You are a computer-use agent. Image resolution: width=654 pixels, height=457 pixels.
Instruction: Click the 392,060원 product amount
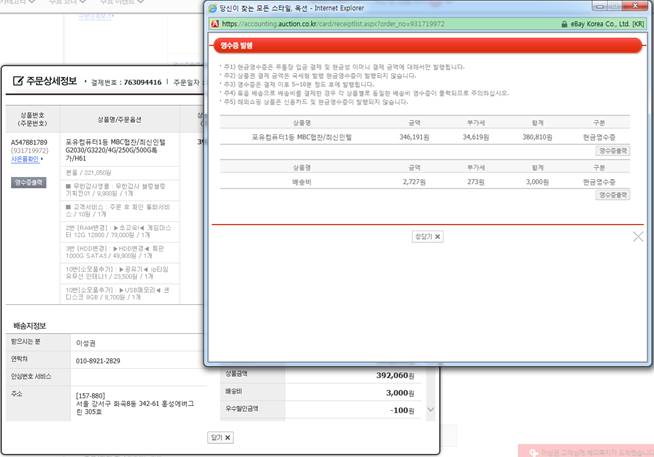[395, 375]
